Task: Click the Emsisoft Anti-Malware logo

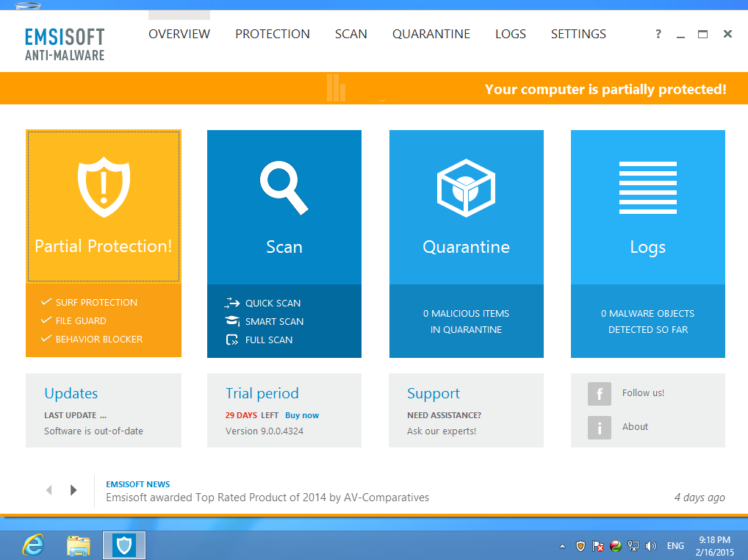Action: (x=65, y=44)
